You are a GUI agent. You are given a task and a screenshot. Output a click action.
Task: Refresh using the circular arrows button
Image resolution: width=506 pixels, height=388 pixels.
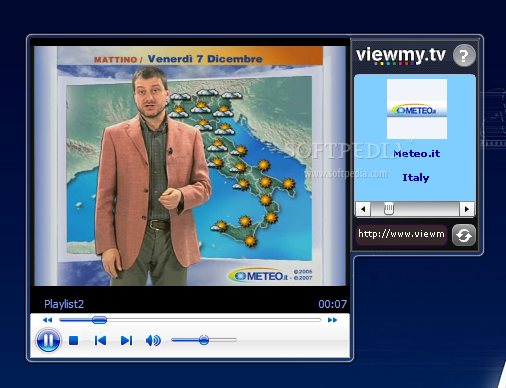point(464,235)
